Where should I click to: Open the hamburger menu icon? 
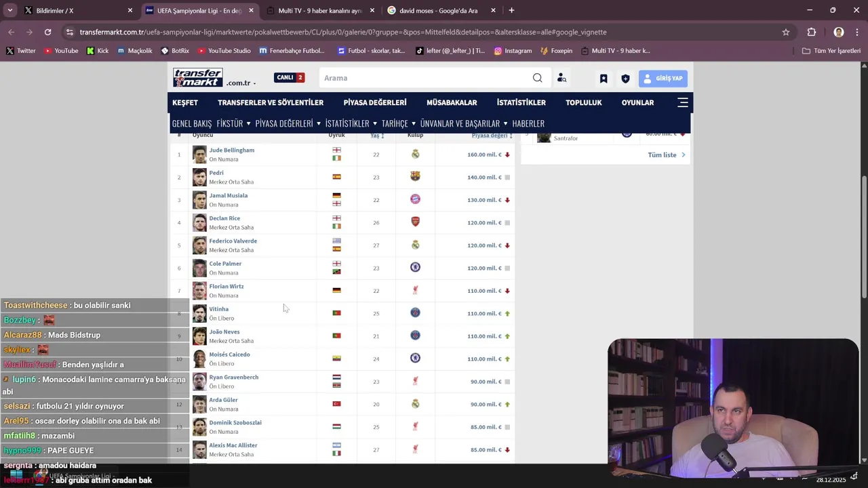pos(683,102)
